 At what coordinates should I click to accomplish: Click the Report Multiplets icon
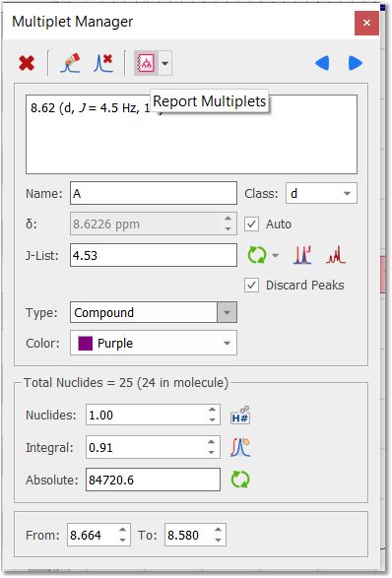click(x=146, y=63)
